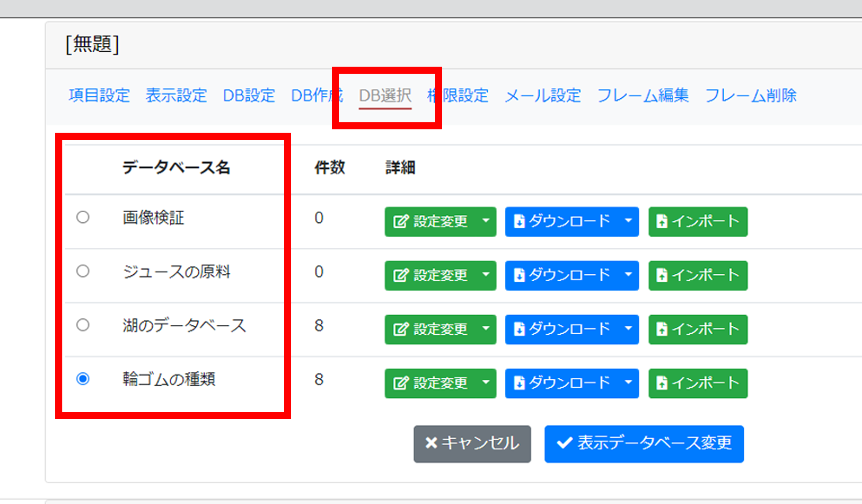
Task: Click the [無題] frame title
Action: point(92,44)
